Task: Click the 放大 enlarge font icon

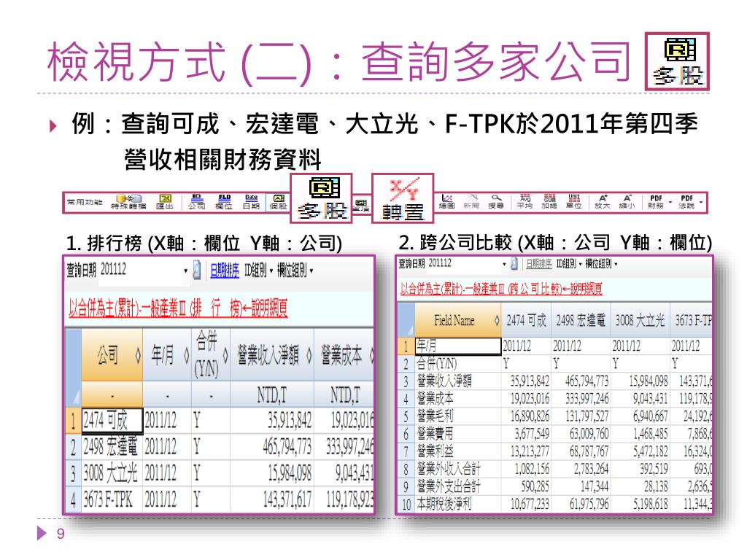Action: [602, 202]
